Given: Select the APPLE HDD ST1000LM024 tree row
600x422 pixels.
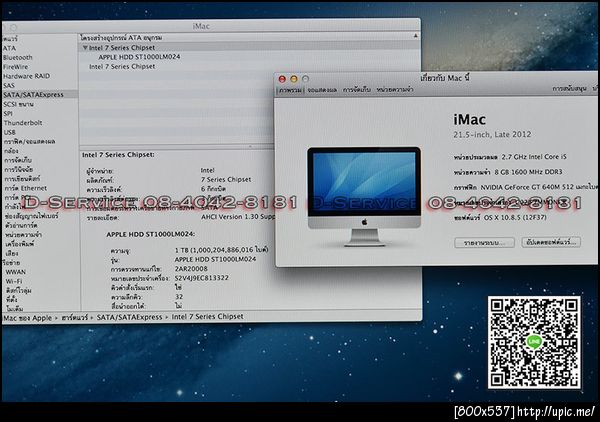Looking at the screenshot, I should coord(139,57).
